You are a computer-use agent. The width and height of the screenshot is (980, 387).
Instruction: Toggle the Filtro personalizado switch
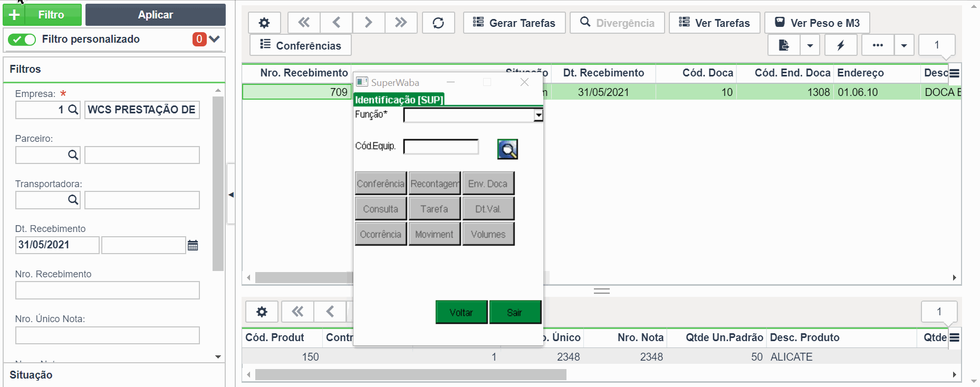(x=22, y=40)
